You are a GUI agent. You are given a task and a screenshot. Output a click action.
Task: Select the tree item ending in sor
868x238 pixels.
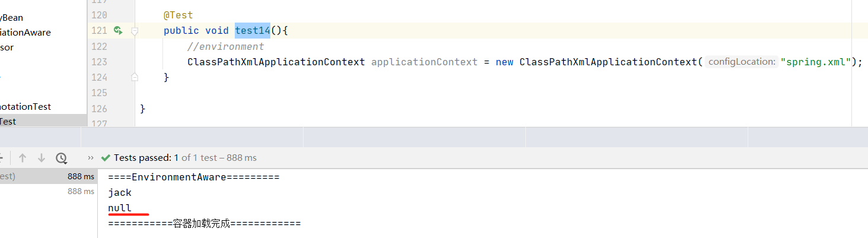[7, 47]
